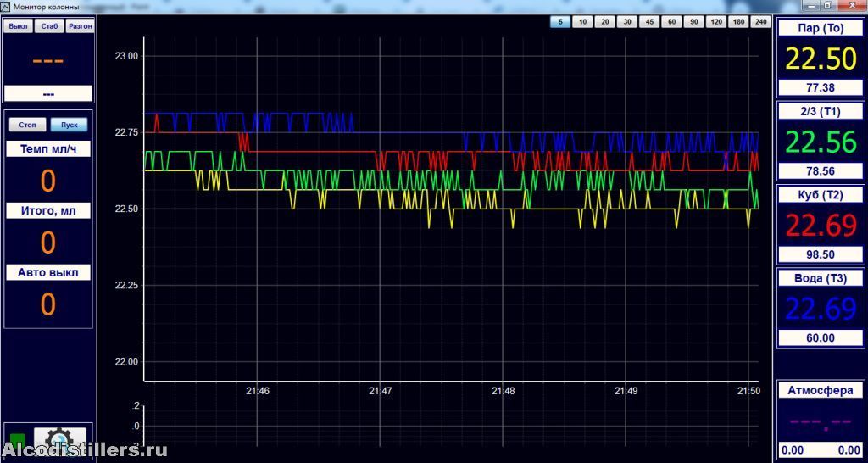Click the 2/3 (T1) sensor label
This screenshot has height=463, width=868.
coord(821,112)
